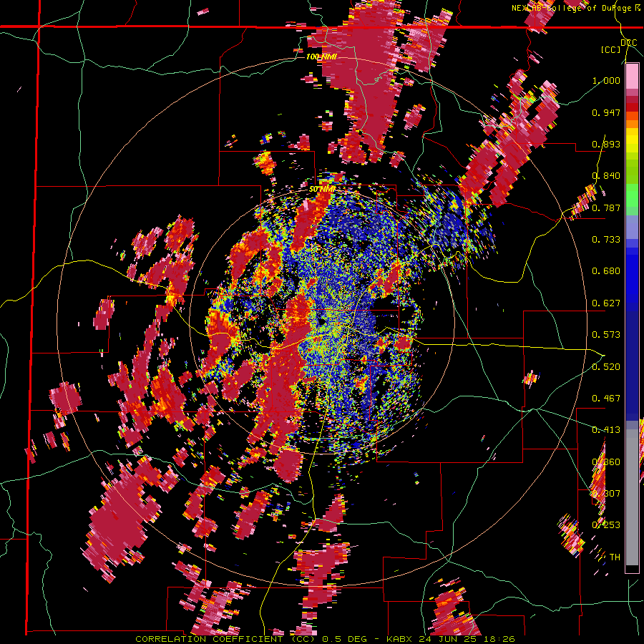644x644 pixels.
Task: Click the 0.253 scale value
Action: tap(606, 525)
